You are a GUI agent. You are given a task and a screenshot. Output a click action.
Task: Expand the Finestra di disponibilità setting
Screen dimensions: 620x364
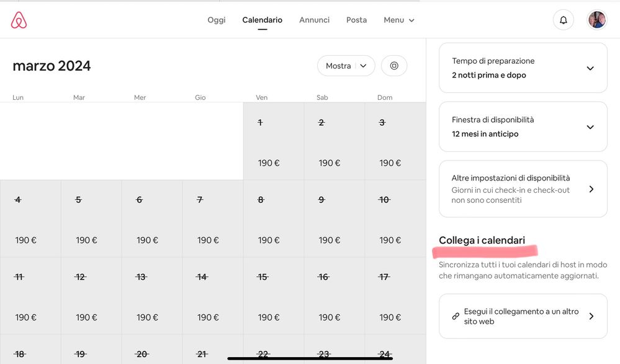click(590, 127)
